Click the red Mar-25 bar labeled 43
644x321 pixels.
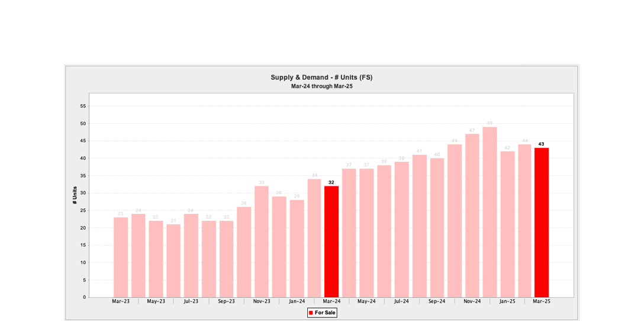click(542, 223)
